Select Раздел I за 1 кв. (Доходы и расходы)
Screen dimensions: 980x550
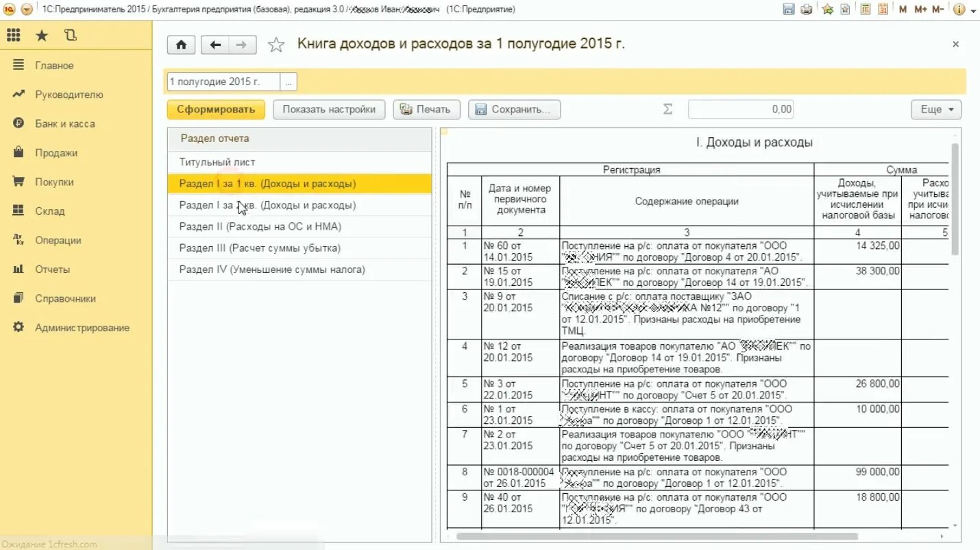point(299,184)
